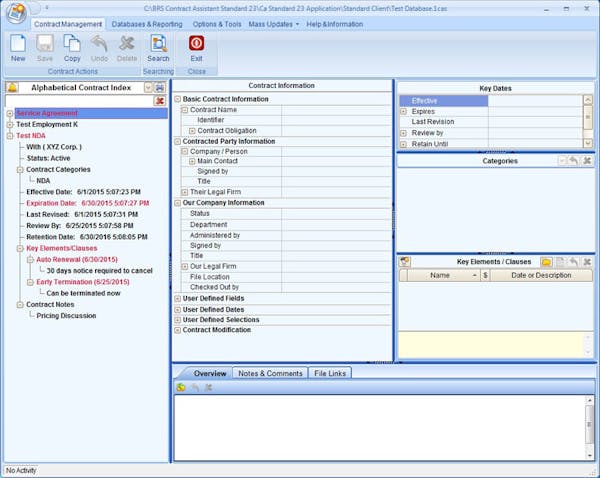Click the alert bell icon above the index
Image resolution: width=600 pixels, height=478 pixels.
(x=12, y=88)
